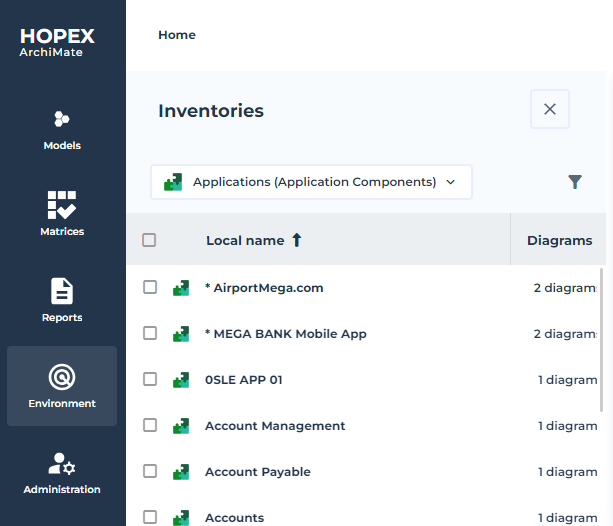Open the 0SLE APP 01 entry
This screenshot has height=526, width=613.
243,380
